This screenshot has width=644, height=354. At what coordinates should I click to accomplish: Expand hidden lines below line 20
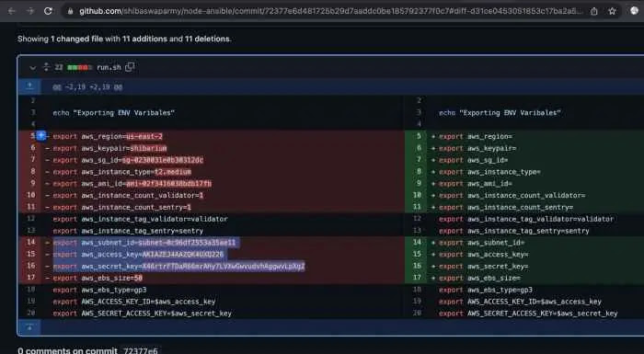tap(29, 327)
